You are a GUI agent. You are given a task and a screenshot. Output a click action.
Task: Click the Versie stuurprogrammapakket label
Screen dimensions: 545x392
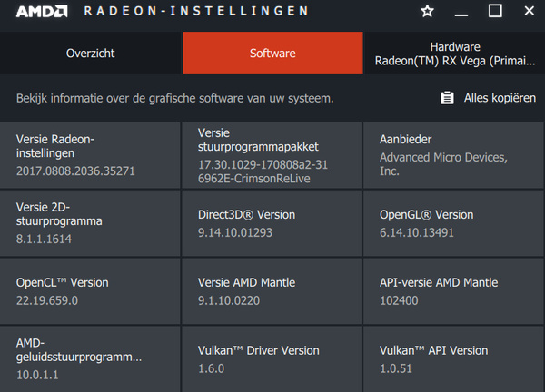click(x=258, y=140)
